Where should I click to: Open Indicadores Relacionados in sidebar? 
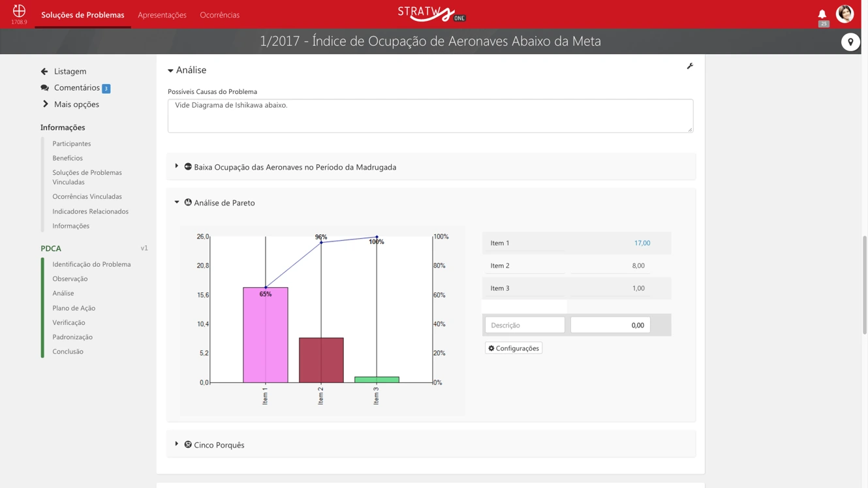pyautogui.click(x=91, y=211)
